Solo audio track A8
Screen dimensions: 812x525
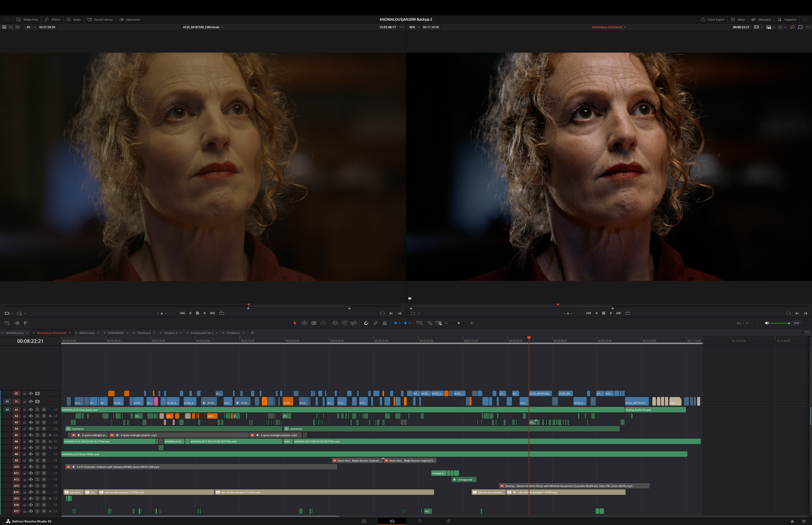[x=37, y=454]
